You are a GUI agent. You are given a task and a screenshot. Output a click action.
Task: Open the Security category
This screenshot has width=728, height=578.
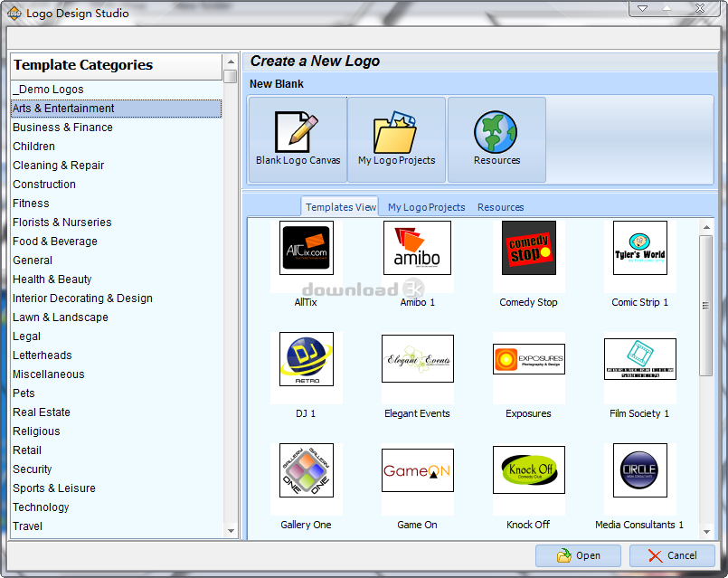coord(117,469)
